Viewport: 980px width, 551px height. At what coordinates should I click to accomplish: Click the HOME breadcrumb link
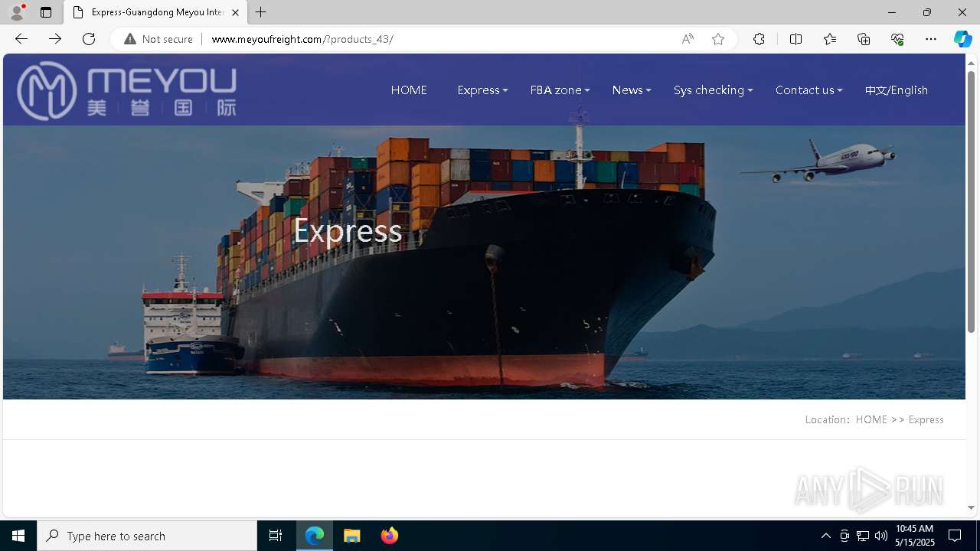[871, 419]
